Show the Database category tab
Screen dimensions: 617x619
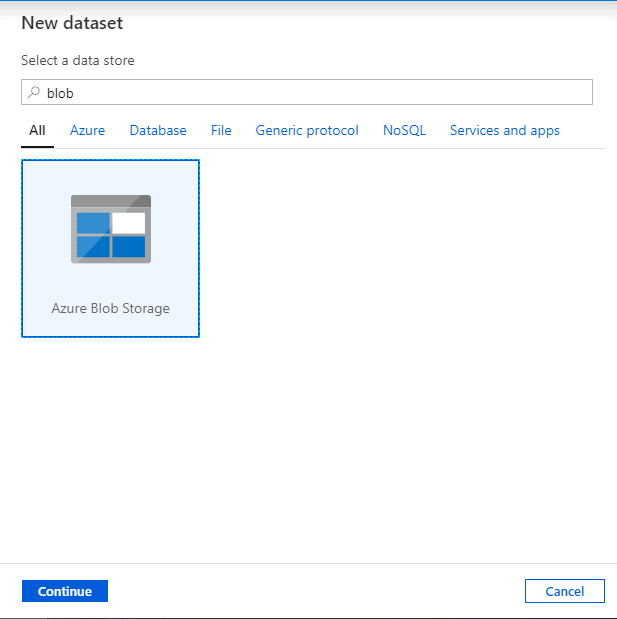(158, 130)
